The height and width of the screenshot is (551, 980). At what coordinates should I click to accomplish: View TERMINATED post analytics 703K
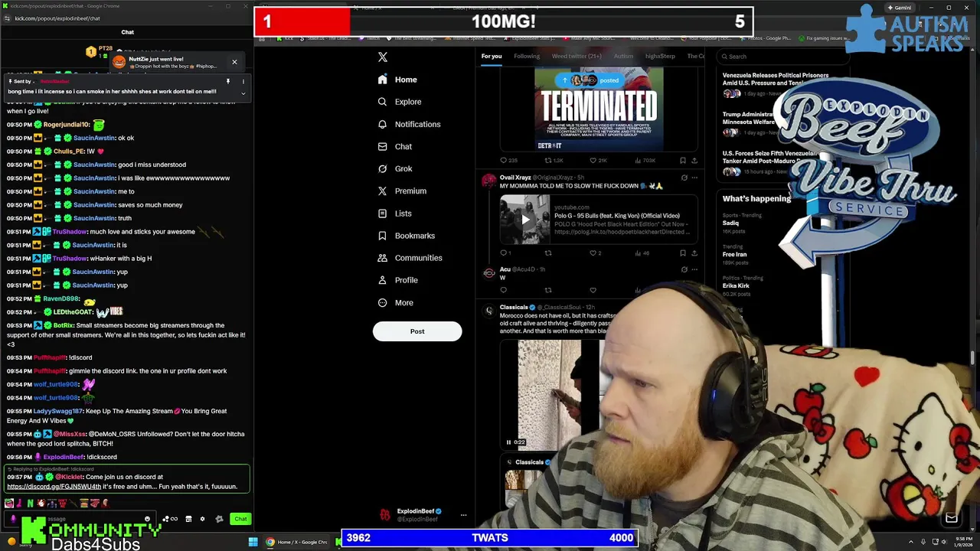click(644, 161)
